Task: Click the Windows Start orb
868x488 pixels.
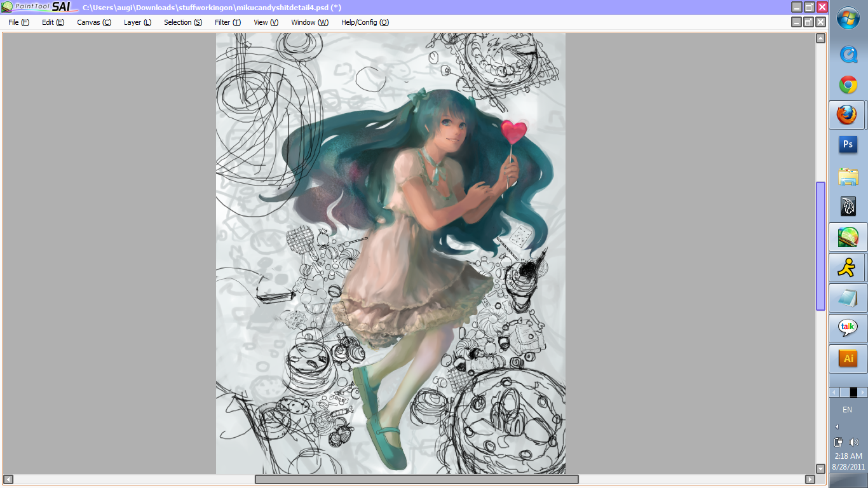Action: click(848, 18)
